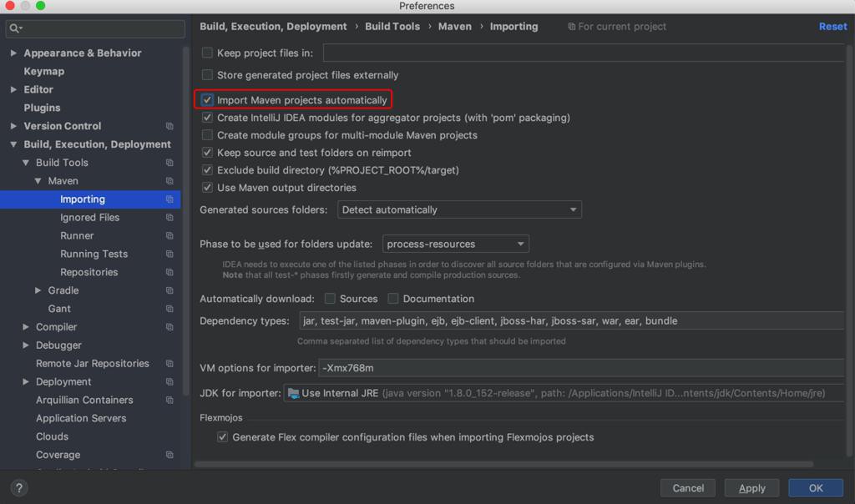Click project-level icon beside Arquillian Containers
Viewport: 855px width, 504px height.
click(x=169, y=400)
